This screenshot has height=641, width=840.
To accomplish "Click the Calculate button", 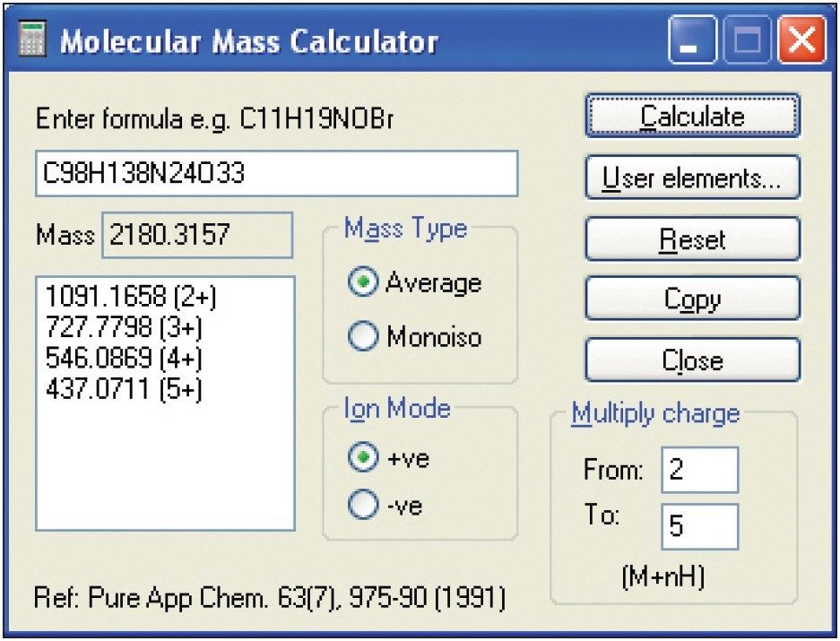I will [x=692, y=115].
